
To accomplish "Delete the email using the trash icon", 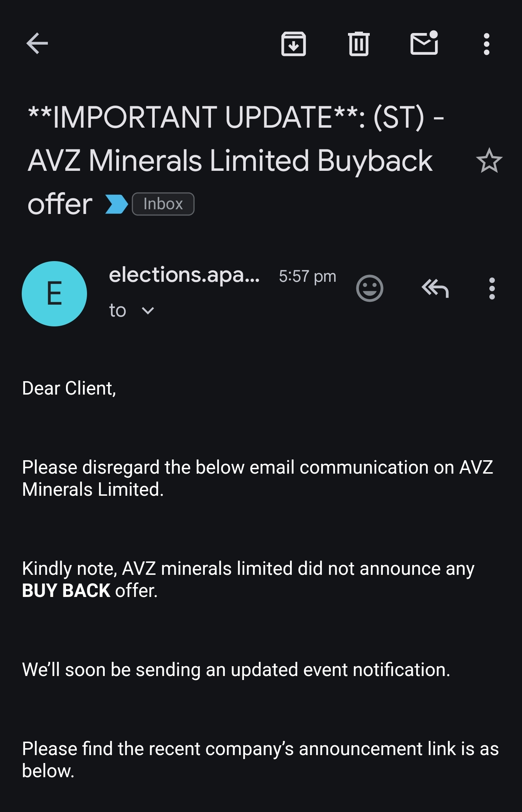I will click(x=359, y=44).
